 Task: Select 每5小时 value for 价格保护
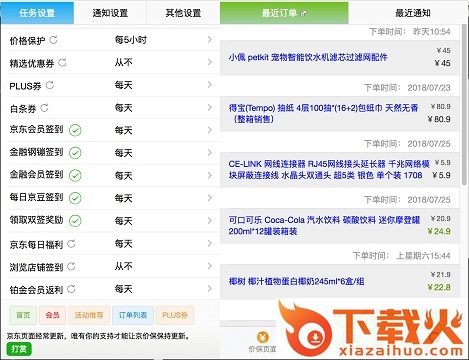(x=131, y=40)
